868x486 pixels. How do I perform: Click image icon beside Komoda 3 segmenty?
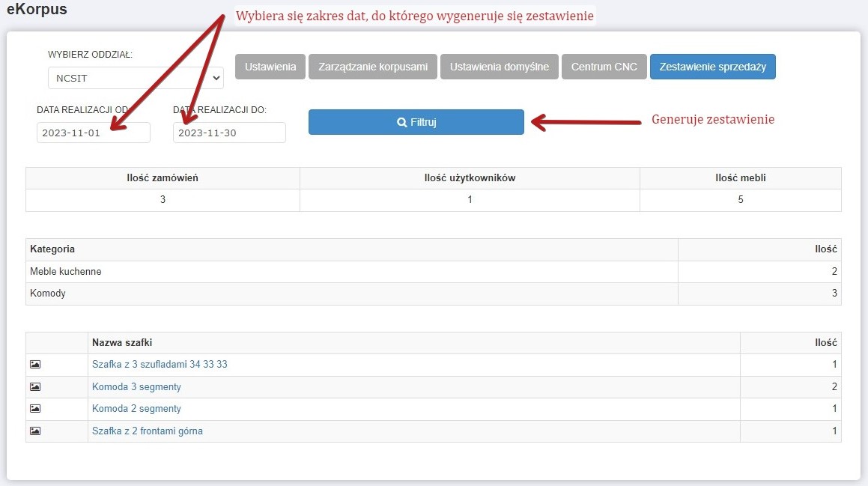35,387
